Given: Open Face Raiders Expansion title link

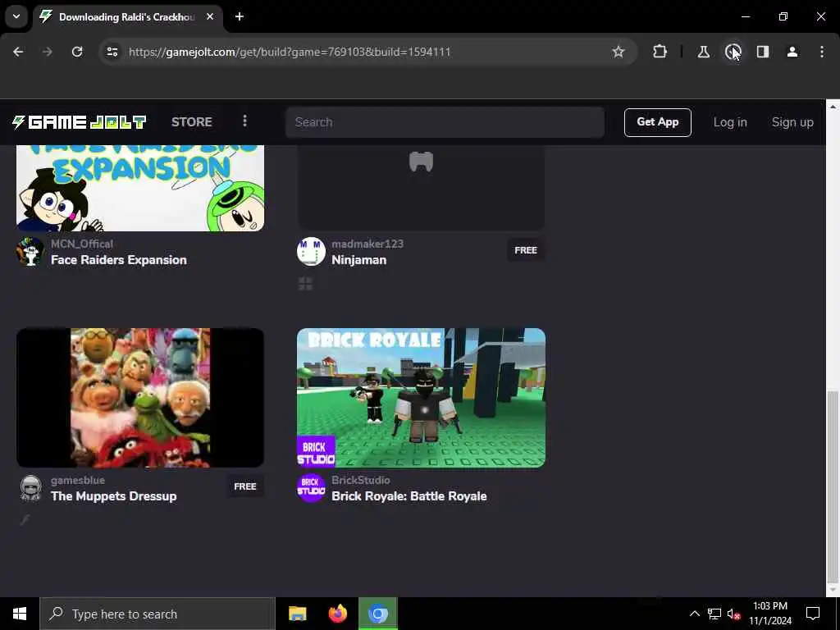Looking at the screenshot, I should click(119, 260).
